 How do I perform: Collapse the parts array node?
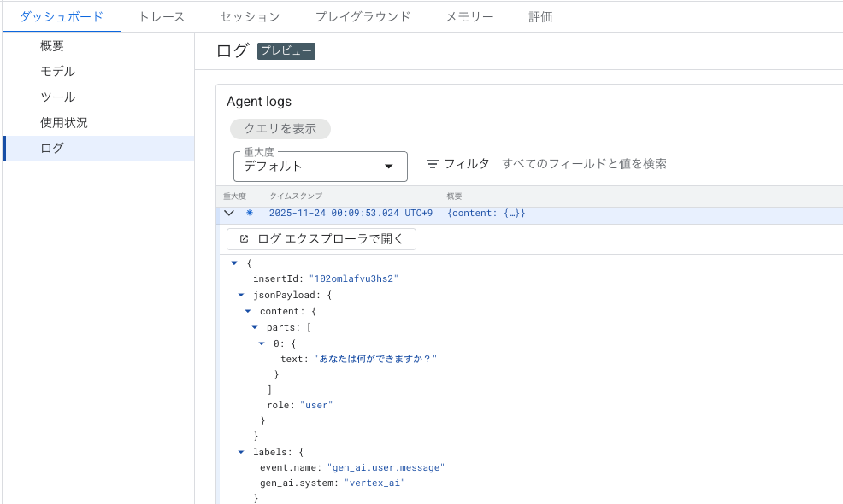coord(255,327)
